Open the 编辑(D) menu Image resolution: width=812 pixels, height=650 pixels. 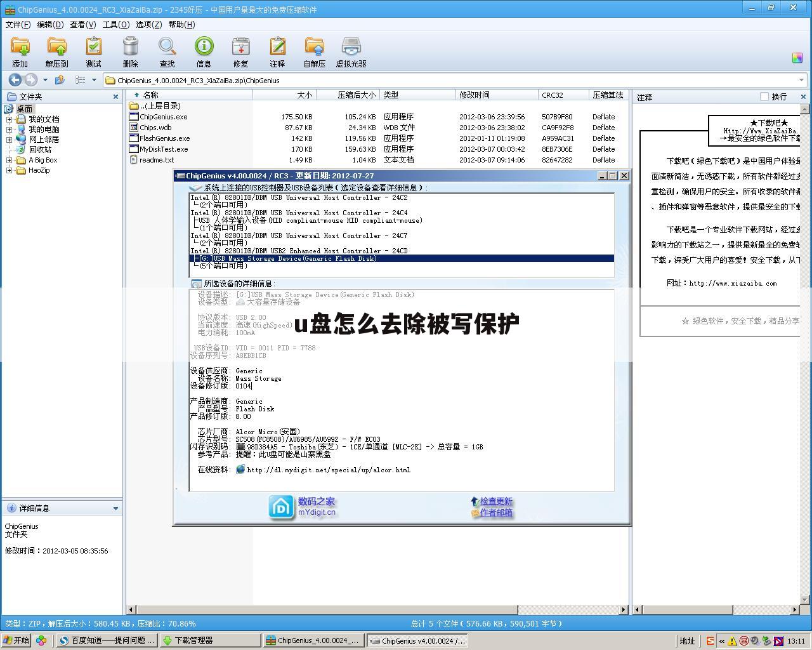coord(50,24)
